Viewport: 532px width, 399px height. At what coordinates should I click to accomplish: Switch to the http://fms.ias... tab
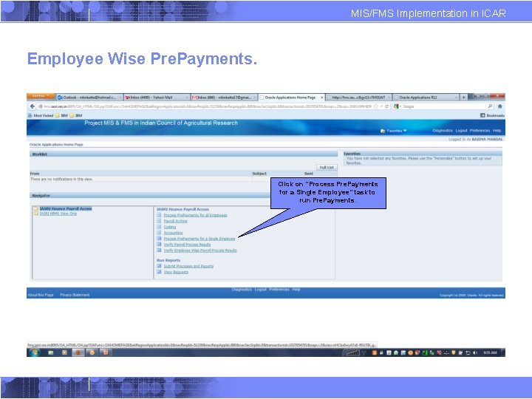[x=358, y=98]
